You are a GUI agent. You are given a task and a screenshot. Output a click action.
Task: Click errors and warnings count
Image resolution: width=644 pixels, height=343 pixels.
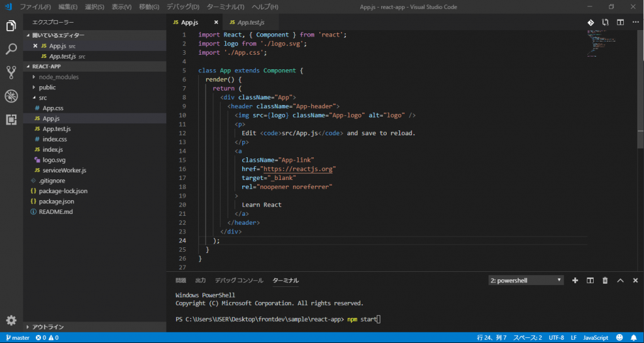47,338
